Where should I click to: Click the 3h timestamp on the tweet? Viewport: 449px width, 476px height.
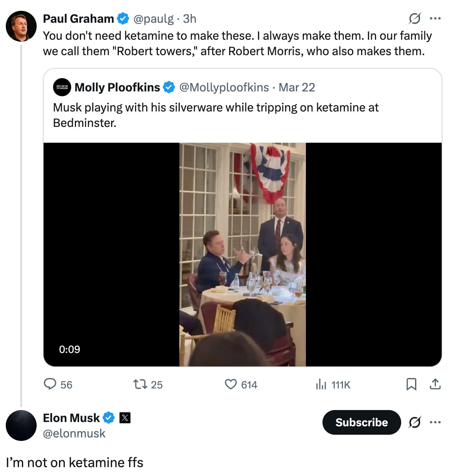click(190, 19)
